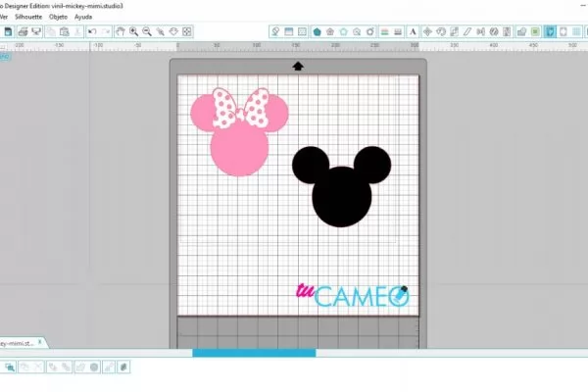Open the Ayuda menu
Image resolution: width=588 pixels, height=392 pixels.
pyautogui.click(x=83, y=17)
